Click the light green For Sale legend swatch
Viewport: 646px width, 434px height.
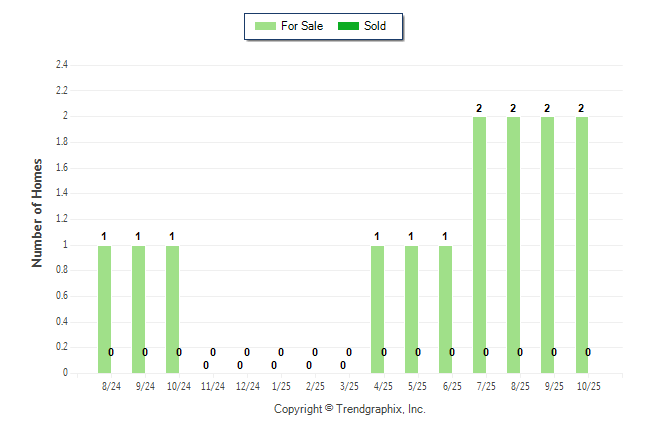(x=265, y=26)
